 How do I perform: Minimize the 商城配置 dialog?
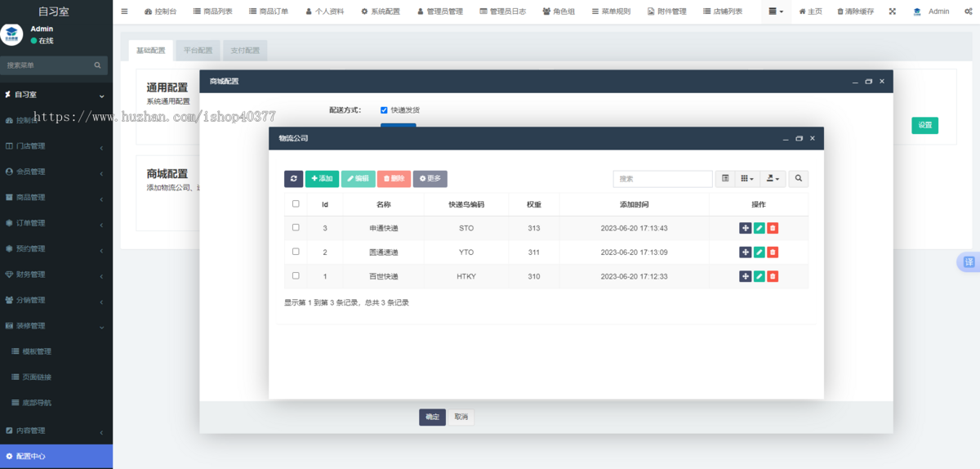click(855, 82)
